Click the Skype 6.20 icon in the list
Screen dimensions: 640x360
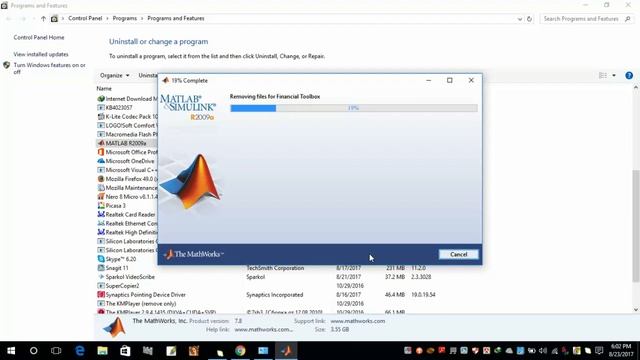(101, 259)
